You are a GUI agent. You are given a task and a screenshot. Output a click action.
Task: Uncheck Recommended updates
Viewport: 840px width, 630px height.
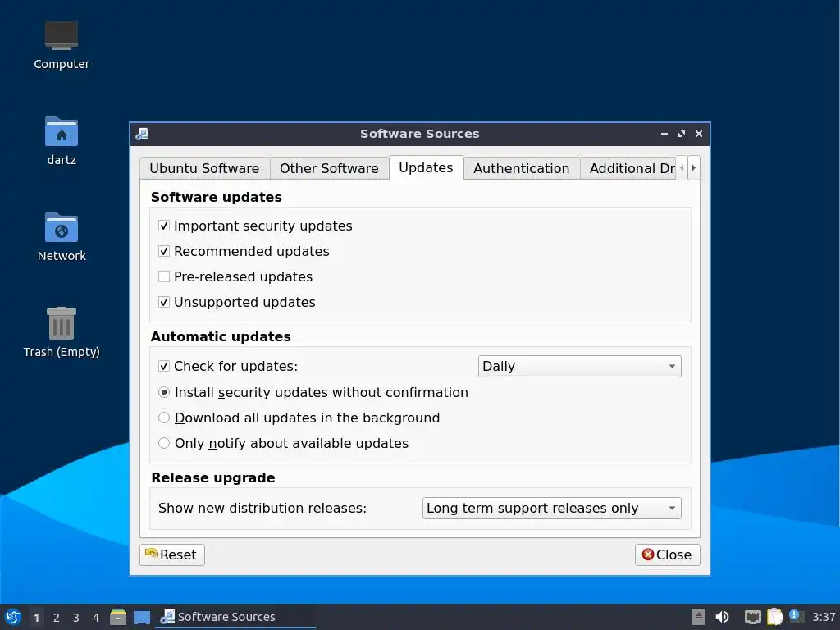[164, 251]
